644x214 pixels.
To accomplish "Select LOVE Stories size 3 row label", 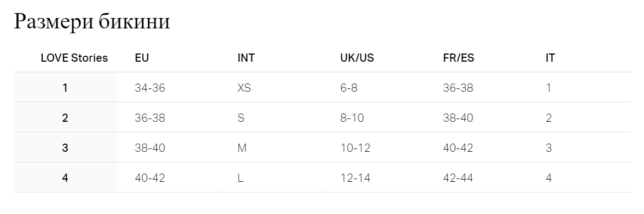I will [65, 147].
